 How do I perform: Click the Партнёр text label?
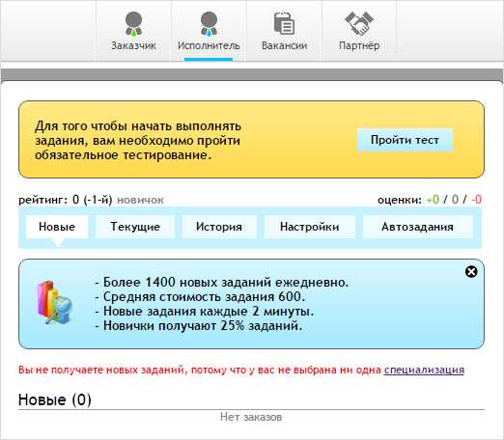click(x=359, y=45)
